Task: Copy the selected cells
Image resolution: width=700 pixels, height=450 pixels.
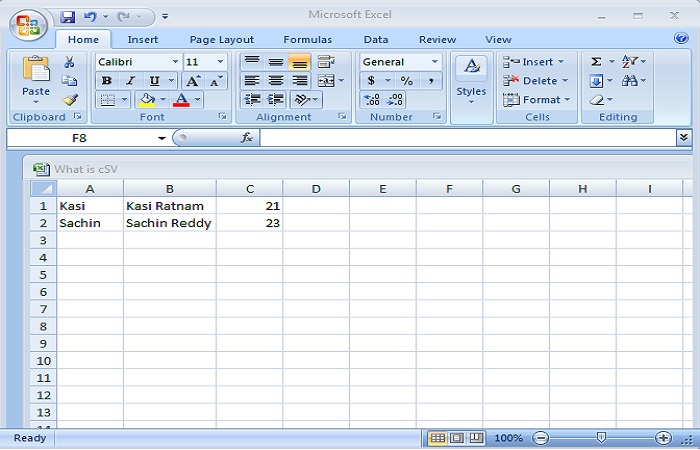Action: point(69,80)
